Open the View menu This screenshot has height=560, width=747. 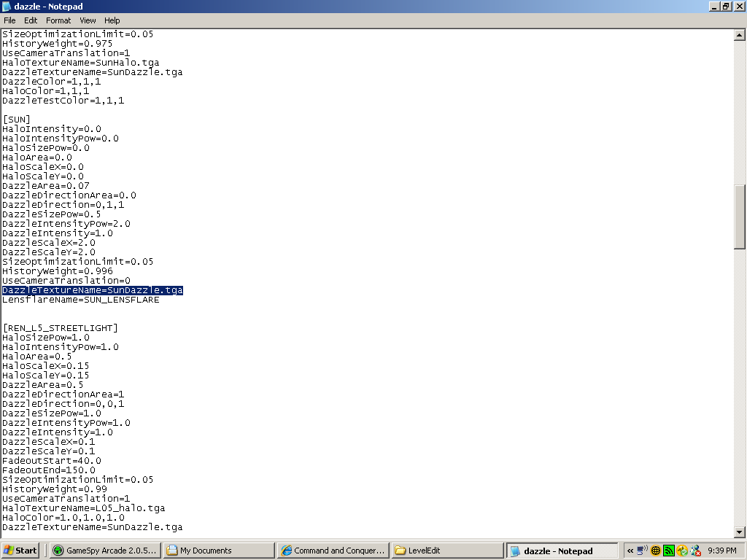88,20
